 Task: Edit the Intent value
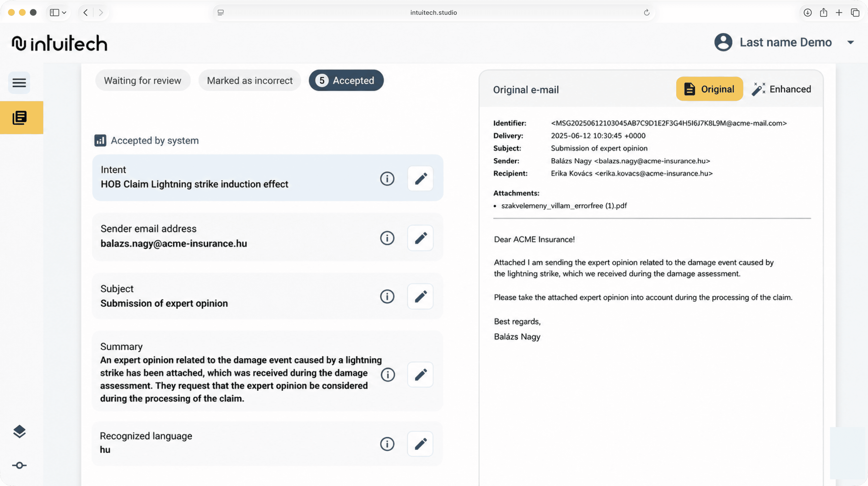[x=420, y=179]
